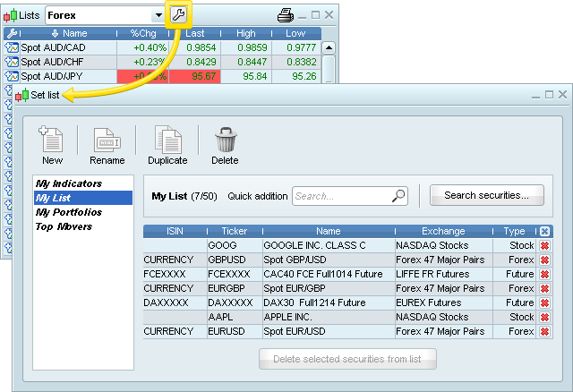Click the remove-all X in table header
573x392 pixels.
pos(544,231)
